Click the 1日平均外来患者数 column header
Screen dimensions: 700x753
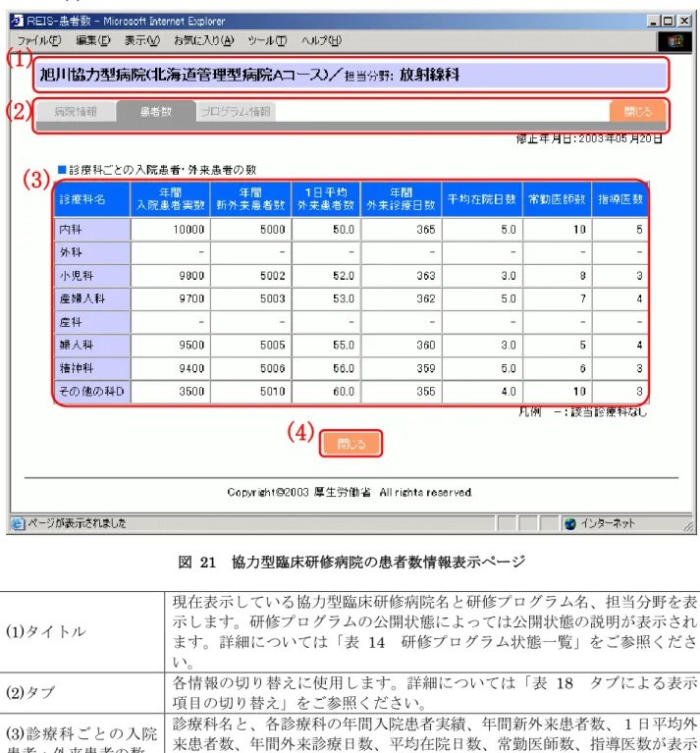pos(326,199)
